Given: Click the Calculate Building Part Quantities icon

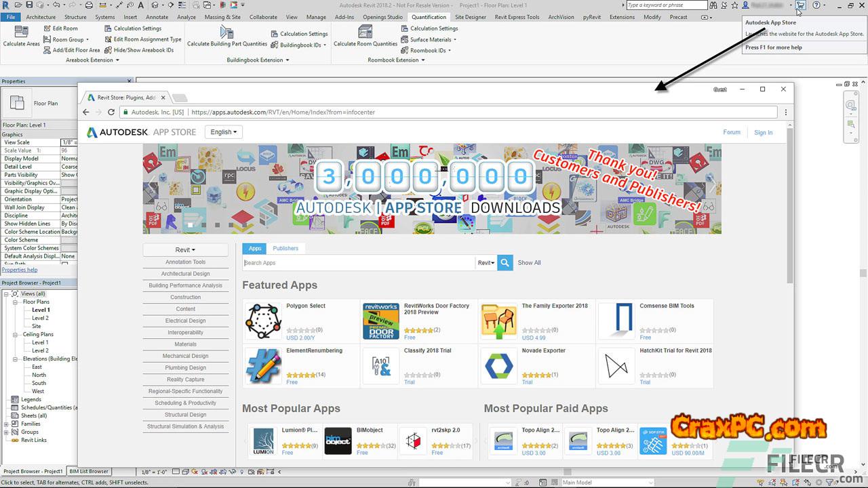Looking at the screenshot, I should pos(227,32).
